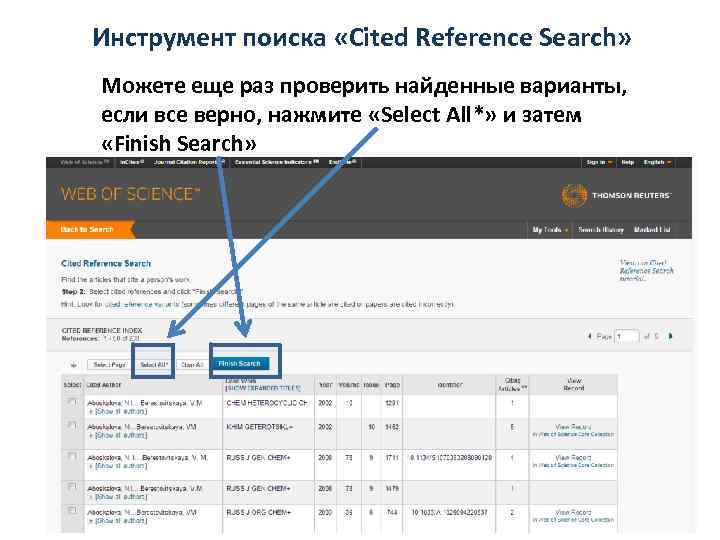Open Marked List

coord(652,230)
